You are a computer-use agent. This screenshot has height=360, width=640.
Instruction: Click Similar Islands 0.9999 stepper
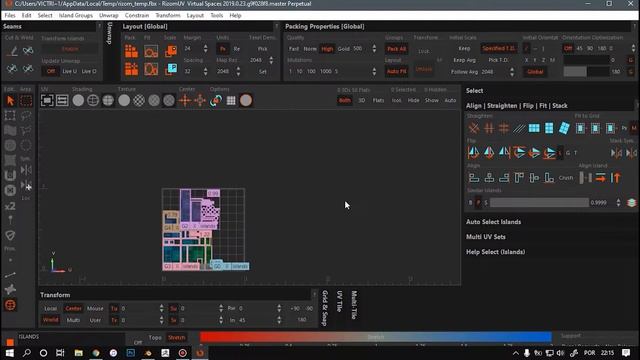pos(618,202)
